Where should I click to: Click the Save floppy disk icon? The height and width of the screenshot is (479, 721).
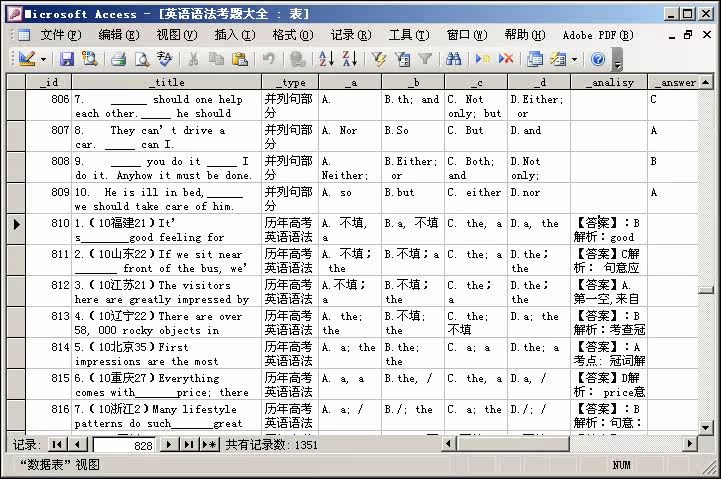pyautogui.click(x=67, y=59)
